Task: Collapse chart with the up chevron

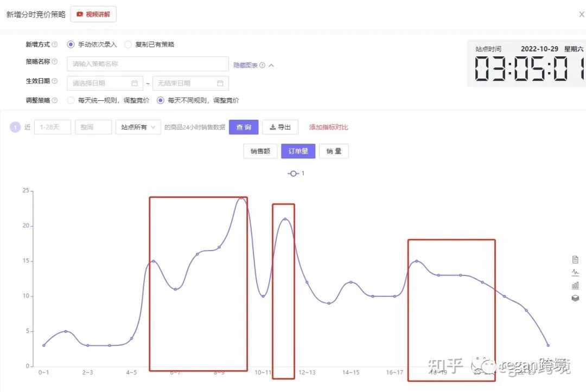Action: click(271, 65)
